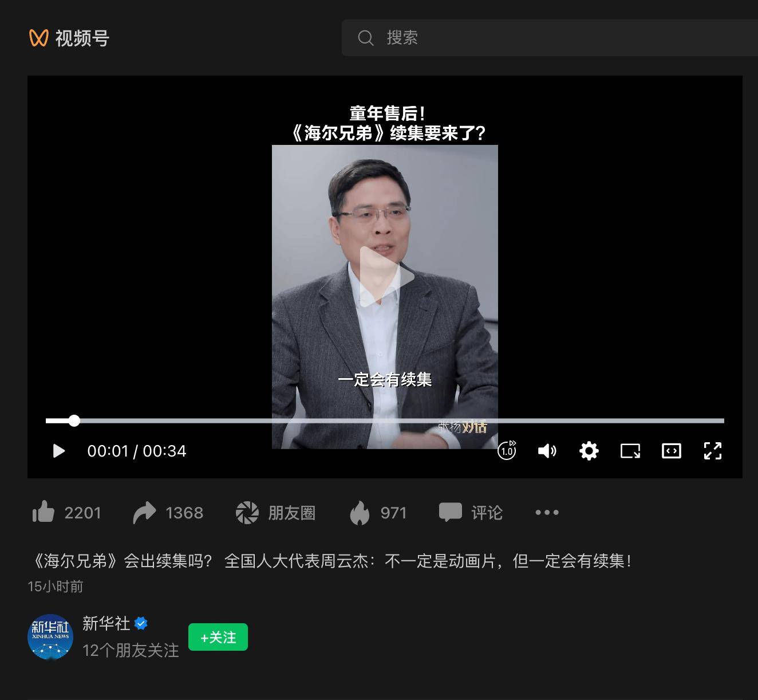Click the 971 hot count

[x=393, y=513]
